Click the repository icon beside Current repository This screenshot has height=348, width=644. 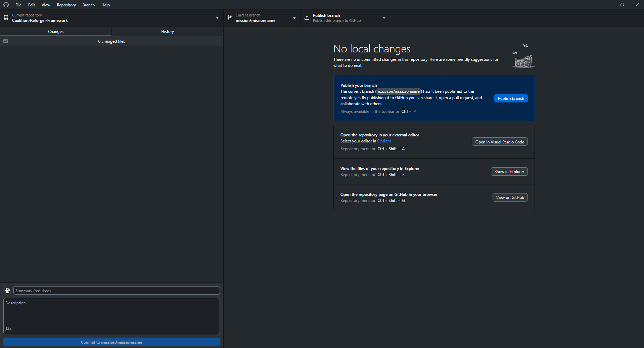click(x=6, y=18)
